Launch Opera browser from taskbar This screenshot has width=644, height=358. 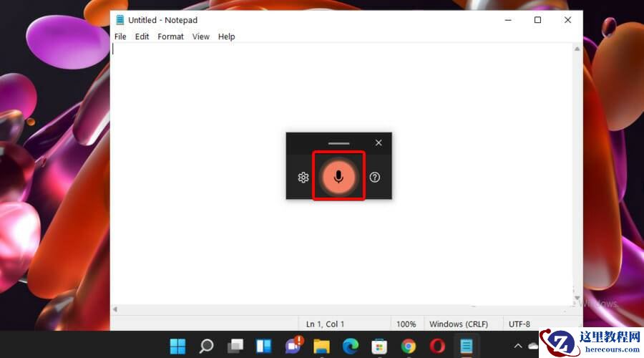pos(437,346)
